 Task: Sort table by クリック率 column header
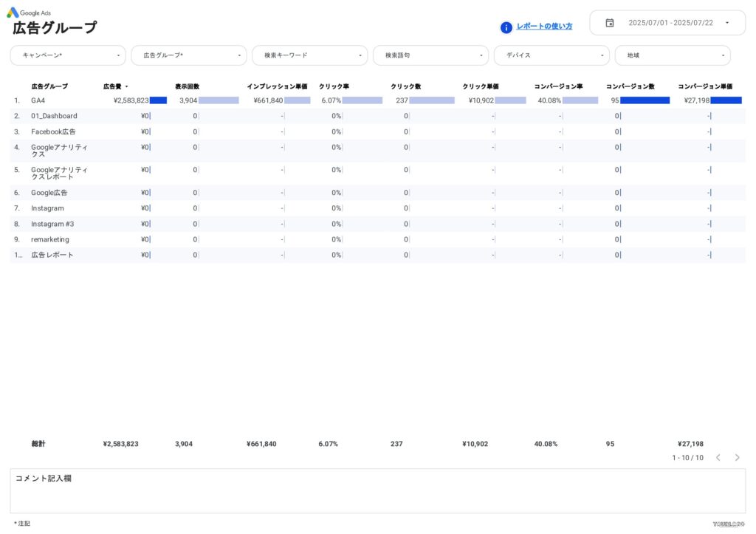[x=334, y=87]
